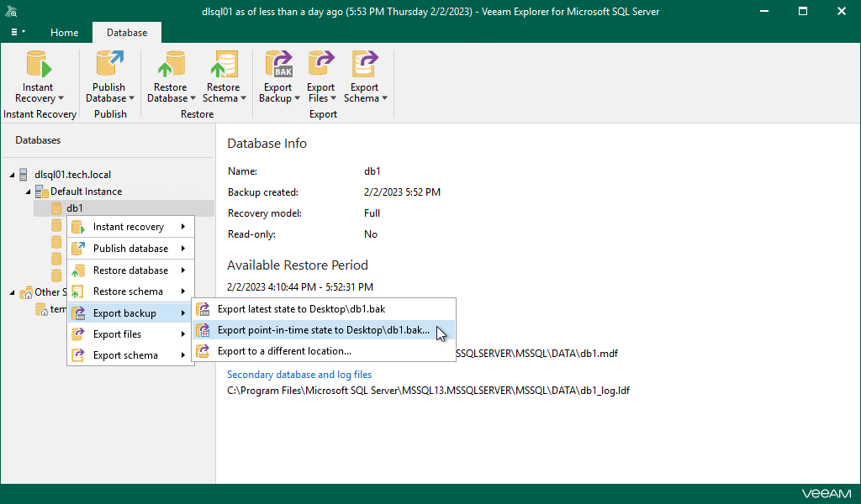
Task: Open the Instant Recovery dropdown arrow
Action: point(61,98)
